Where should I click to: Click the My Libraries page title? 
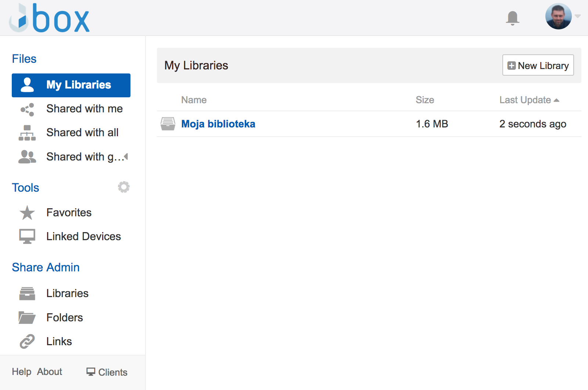196,65
